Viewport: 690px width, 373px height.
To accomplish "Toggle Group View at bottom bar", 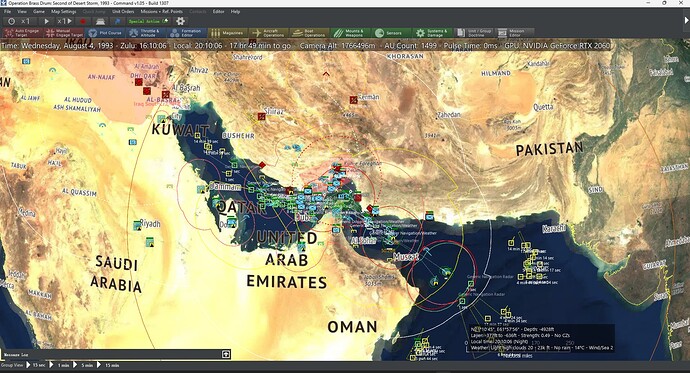I will (x=12, y=365).
